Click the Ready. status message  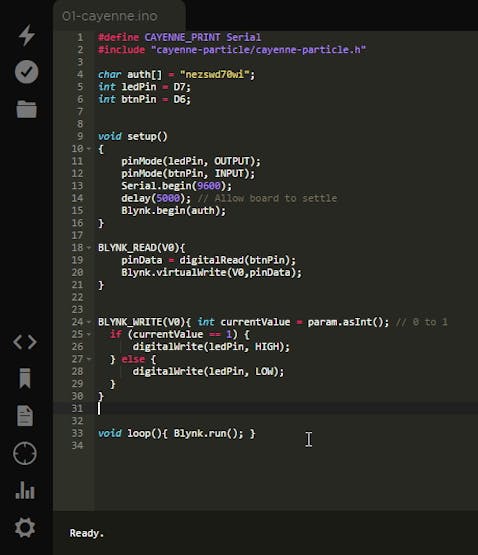coord(87,533)
